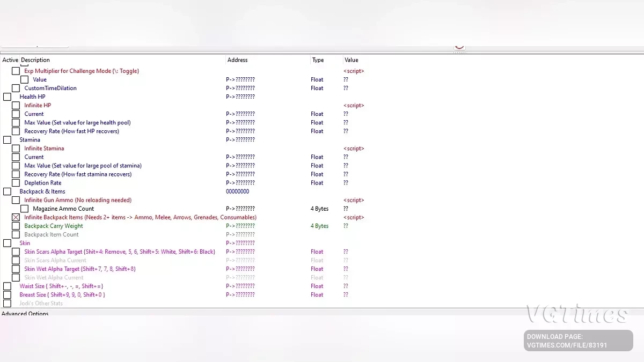Click the Type column header
The height and width of the screenshot is (362, 644).
tap(318, 60)
